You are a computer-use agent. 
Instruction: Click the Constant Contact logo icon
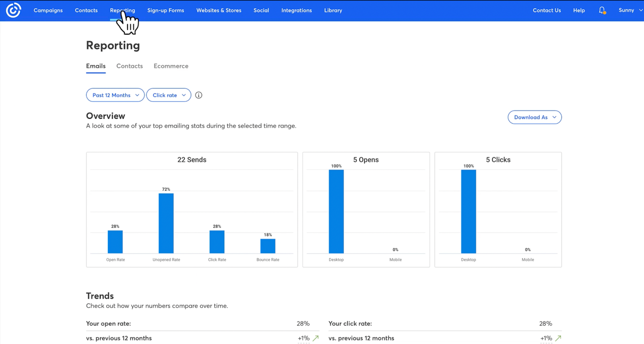coord(13,10)
